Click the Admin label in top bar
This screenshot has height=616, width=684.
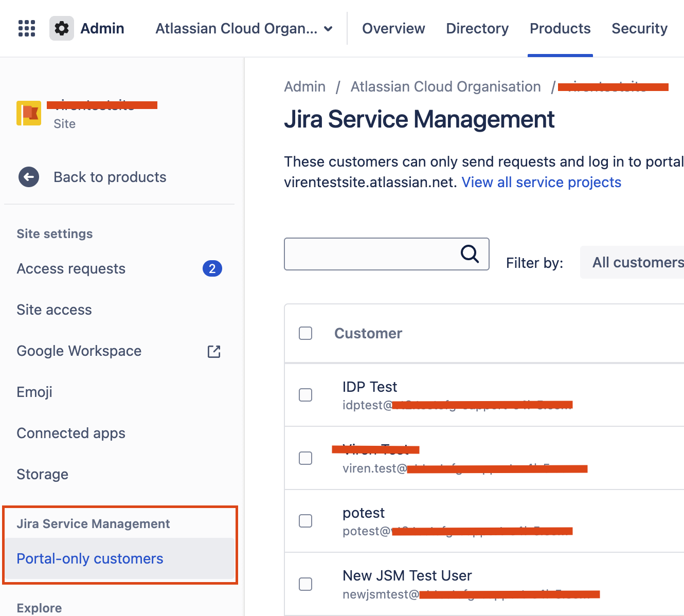coord(102,28)
